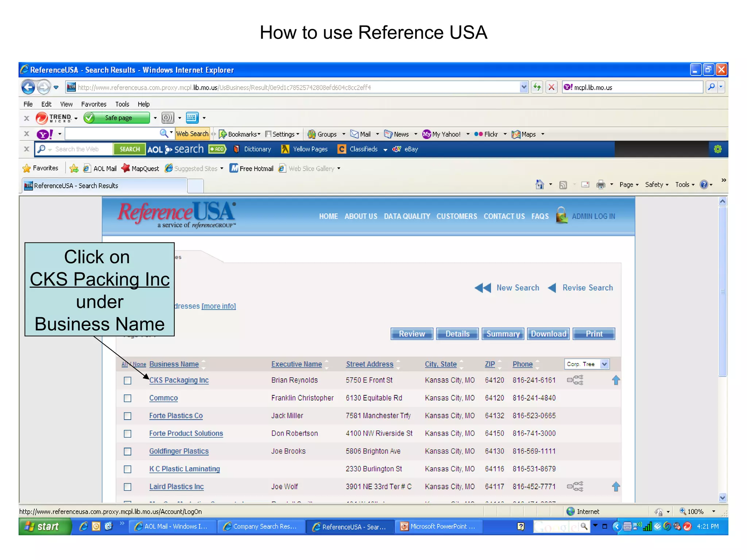Click the padlock Admin Log In icon
Screen dimensions: 747x560
click(x=562, y=215)
